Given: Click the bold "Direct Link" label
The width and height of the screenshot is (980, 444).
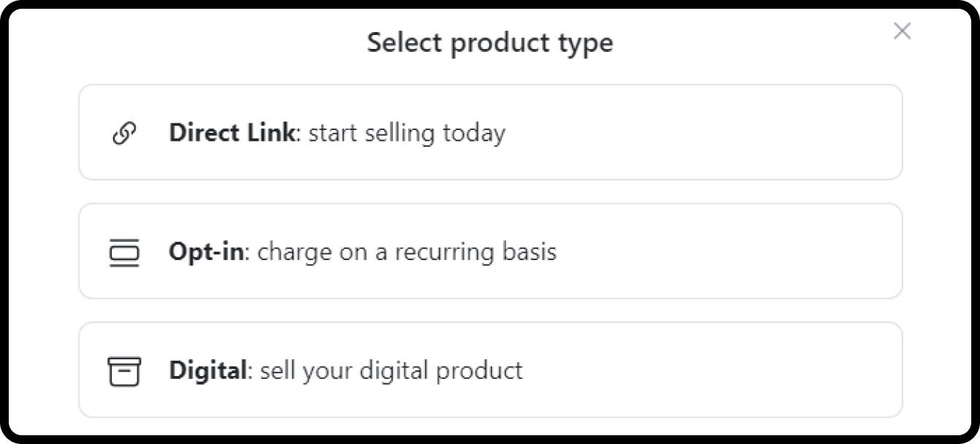Looking at the screenshot, I should click(x=232, y=133).
